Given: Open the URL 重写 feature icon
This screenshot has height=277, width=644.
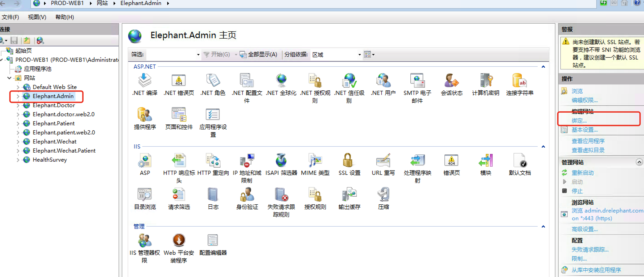Looking at the screenshot, I should coord(383,164).
